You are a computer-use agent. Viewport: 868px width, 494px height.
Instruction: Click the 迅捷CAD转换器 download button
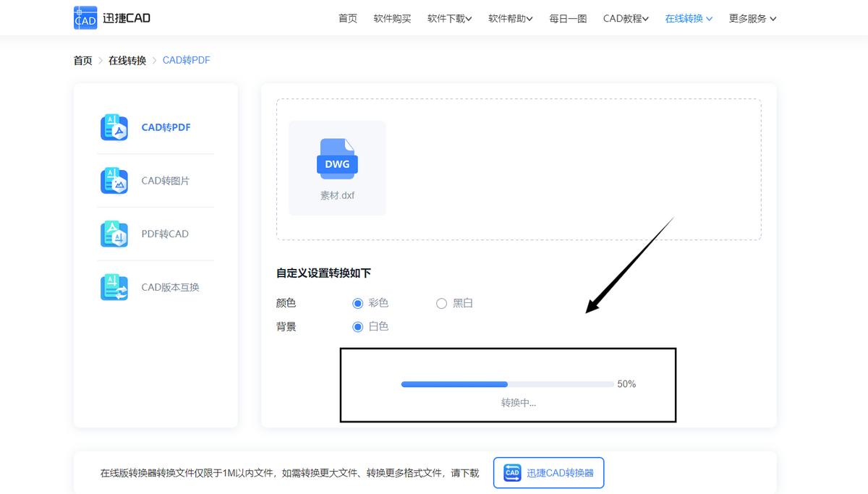click(x=548, y=472)
